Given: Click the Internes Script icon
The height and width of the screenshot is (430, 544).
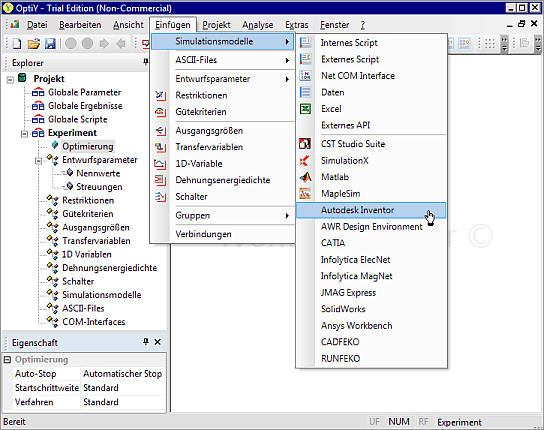Looking at the screenshot, I should (x=305, y=42).
